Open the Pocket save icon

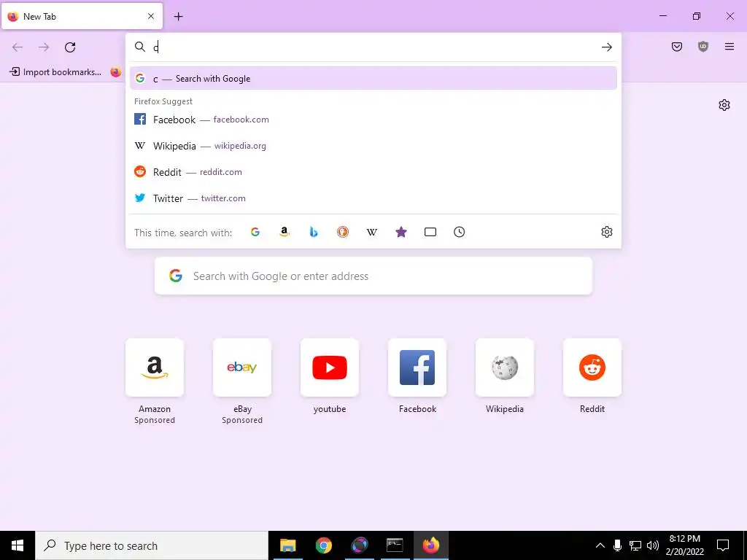[677, 47]
